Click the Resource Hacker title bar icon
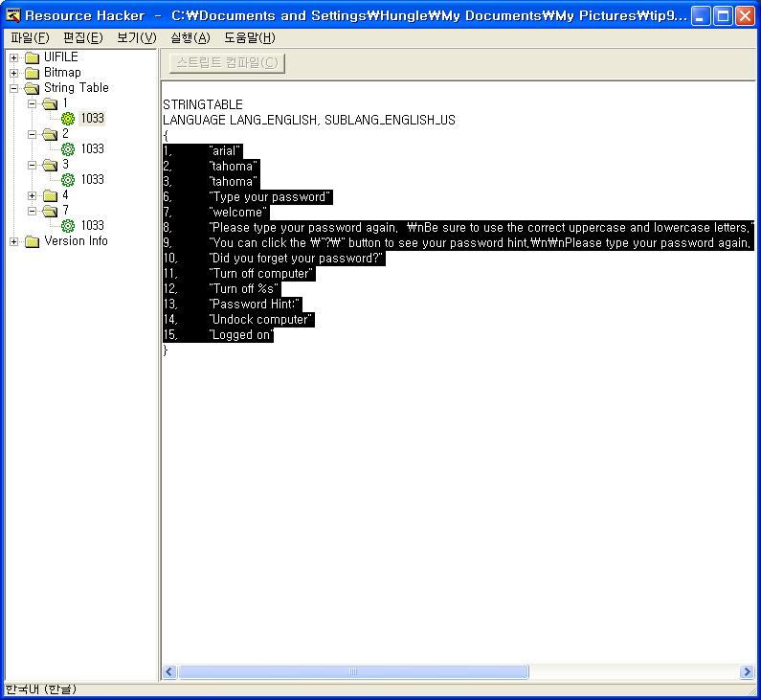Viewport: 761px width, 700px height. click(13, 15)
